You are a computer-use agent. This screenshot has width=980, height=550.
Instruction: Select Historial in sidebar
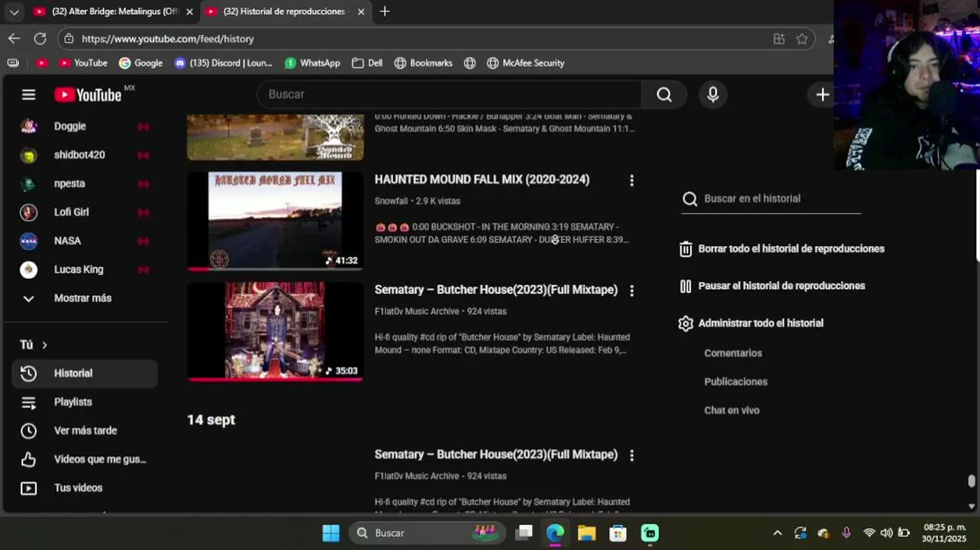pyautogui.click(x=85, y=373)
